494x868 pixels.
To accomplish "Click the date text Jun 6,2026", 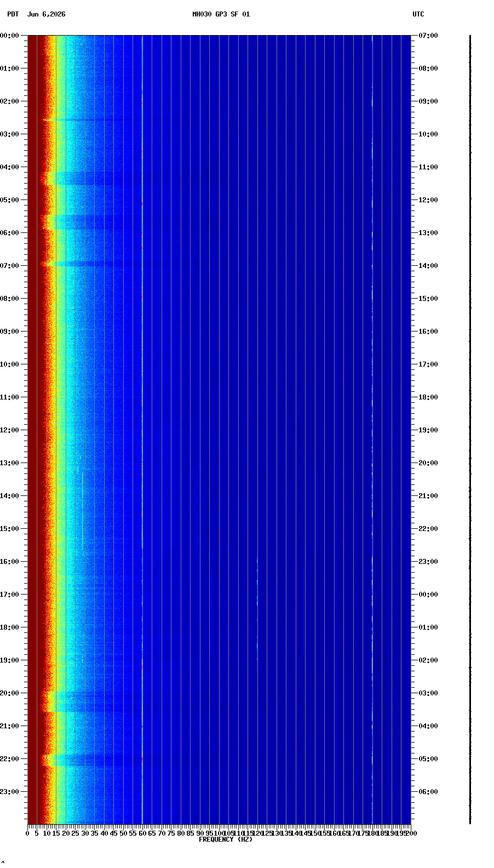I will pos(46,14).
